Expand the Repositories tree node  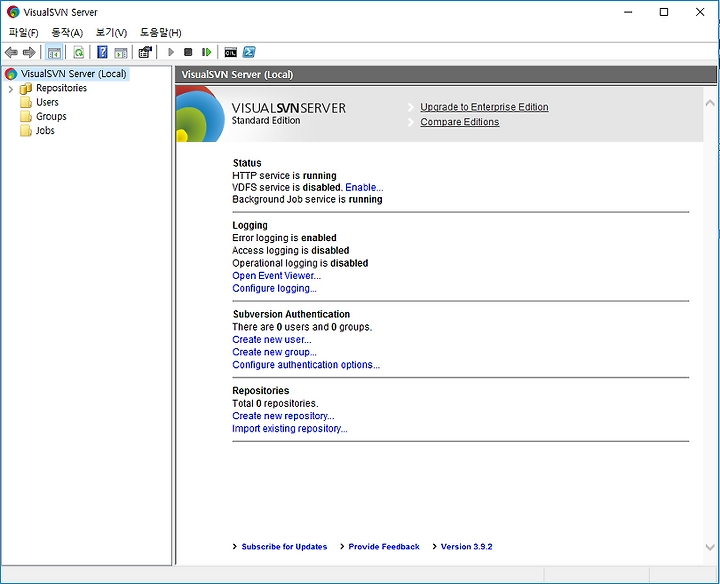pos(11,89)
